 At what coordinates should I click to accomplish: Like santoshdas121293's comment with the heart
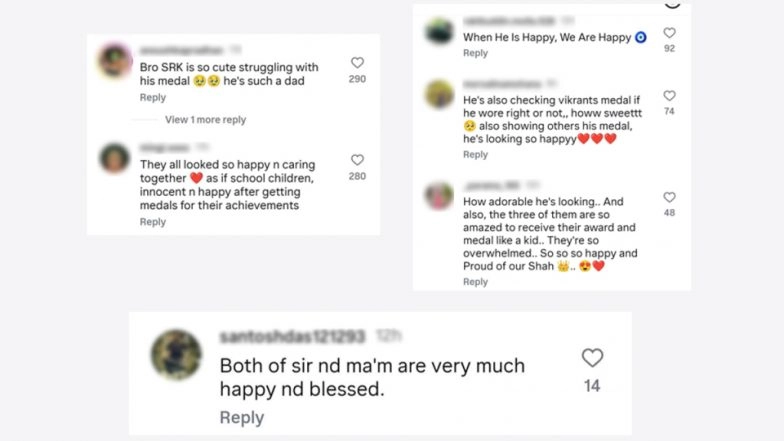click(592, 358)
